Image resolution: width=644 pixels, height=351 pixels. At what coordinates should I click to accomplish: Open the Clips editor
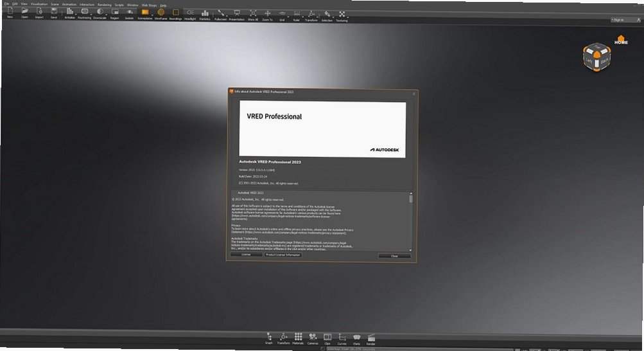coord(327,339)
